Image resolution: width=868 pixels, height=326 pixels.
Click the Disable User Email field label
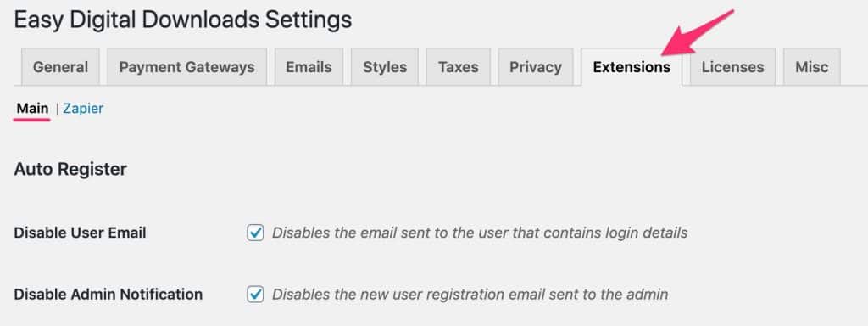pos(81,233)
